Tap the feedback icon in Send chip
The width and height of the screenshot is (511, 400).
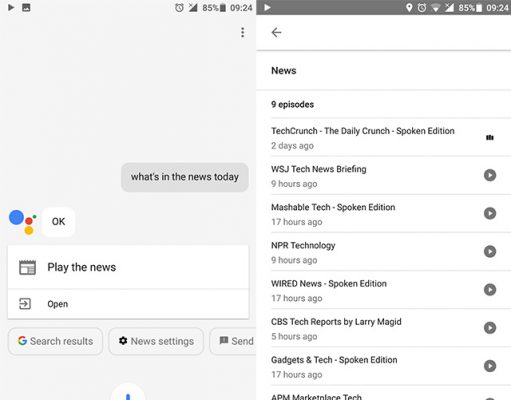point(224,341)
